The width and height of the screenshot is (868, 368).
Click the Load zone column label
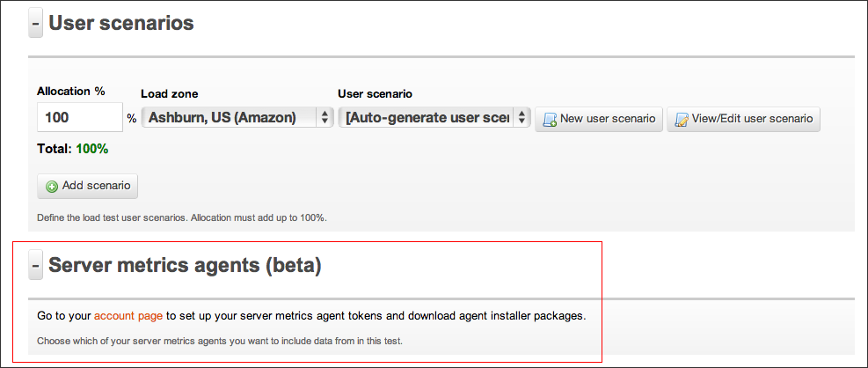[169, 93]
